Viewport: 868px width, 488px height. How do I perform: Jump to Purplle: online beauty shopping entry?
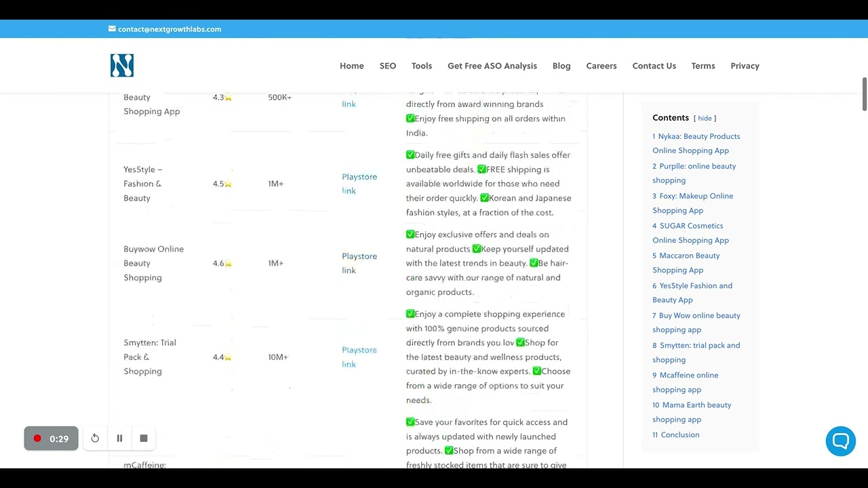point(694,174)
